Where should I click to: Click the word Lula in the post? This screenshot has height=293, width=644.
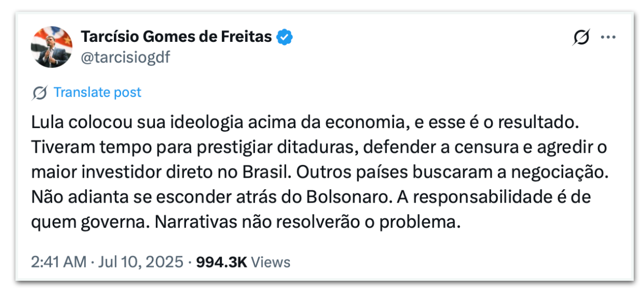pos(47,124)
